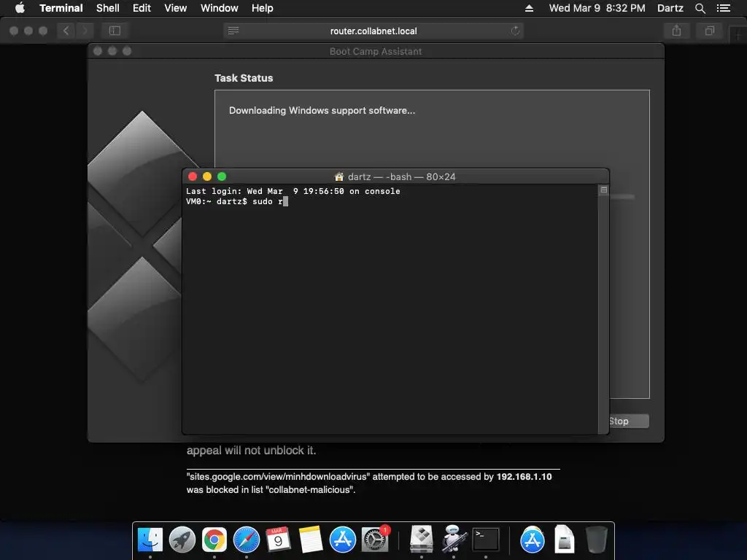The image size is (747, 560).
Task: Close the Terminal window with red button
Action: click(193, 176)
